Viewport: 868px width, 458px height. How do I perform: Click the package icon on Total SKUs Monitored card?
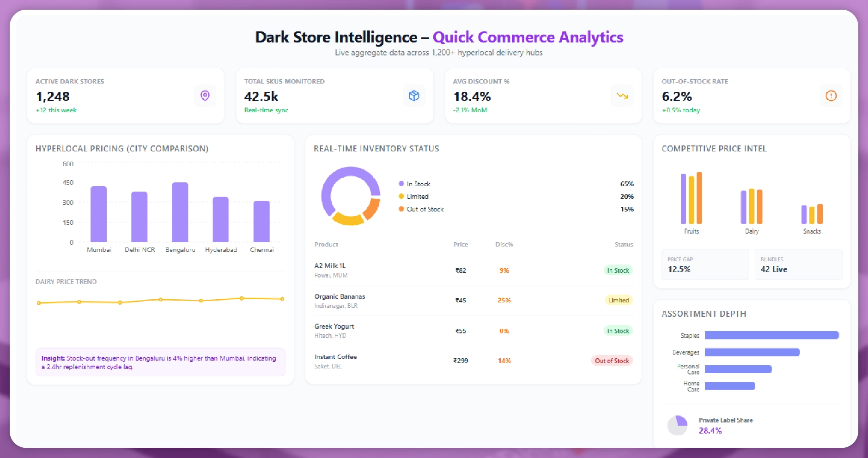pos(414,96)
